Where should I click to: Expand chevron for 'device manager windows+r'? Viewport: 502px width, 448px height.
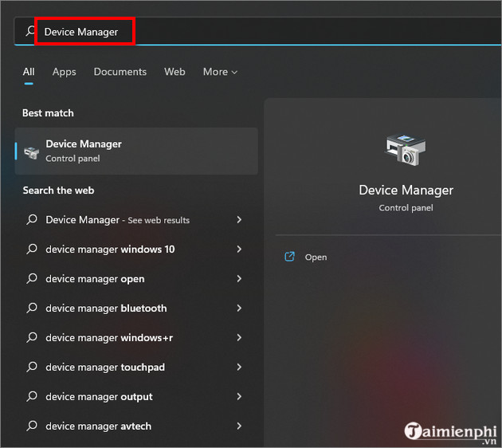239,337
